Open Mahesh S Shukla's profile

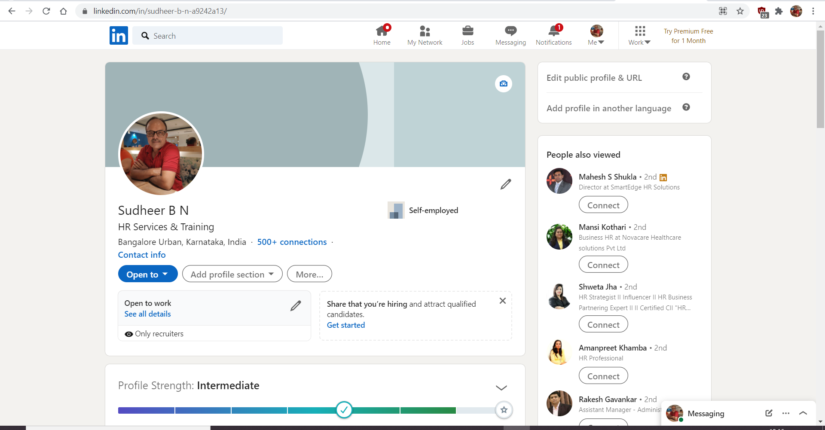[x=607, y=177]
